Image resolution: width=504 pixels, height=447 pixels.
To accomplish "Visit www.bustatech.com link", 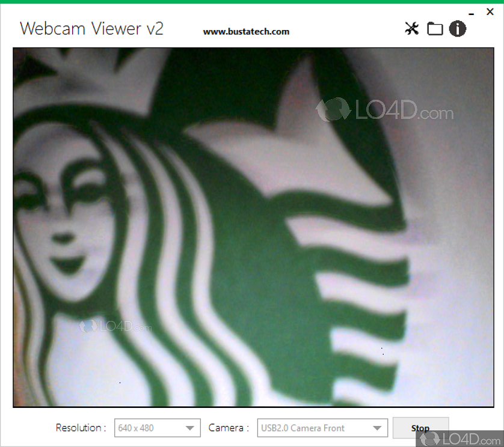I will [x=246, y=31].
